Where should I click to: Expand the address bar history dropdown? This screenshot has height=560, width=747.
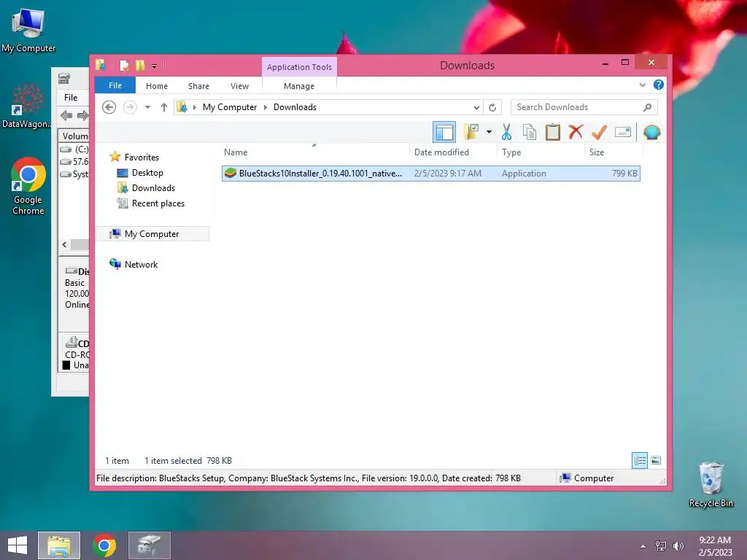click(476, 108)
